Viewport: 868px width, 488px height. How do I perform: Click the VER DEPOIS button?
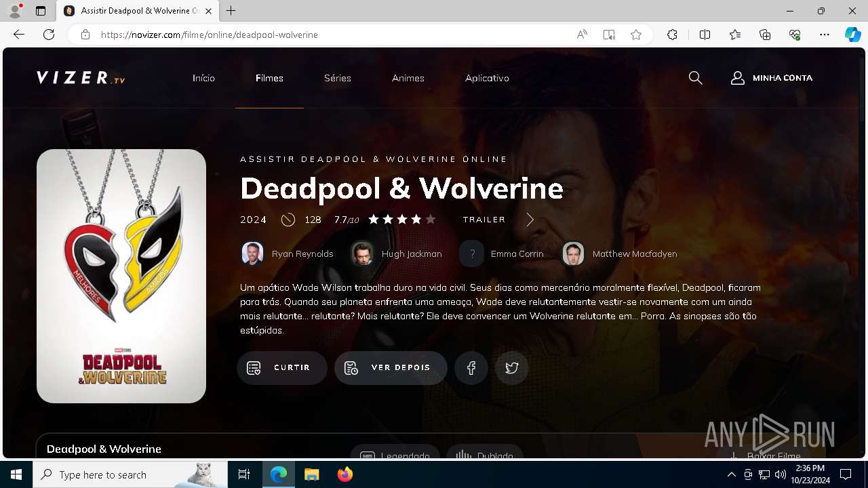(x=391, y=368)
